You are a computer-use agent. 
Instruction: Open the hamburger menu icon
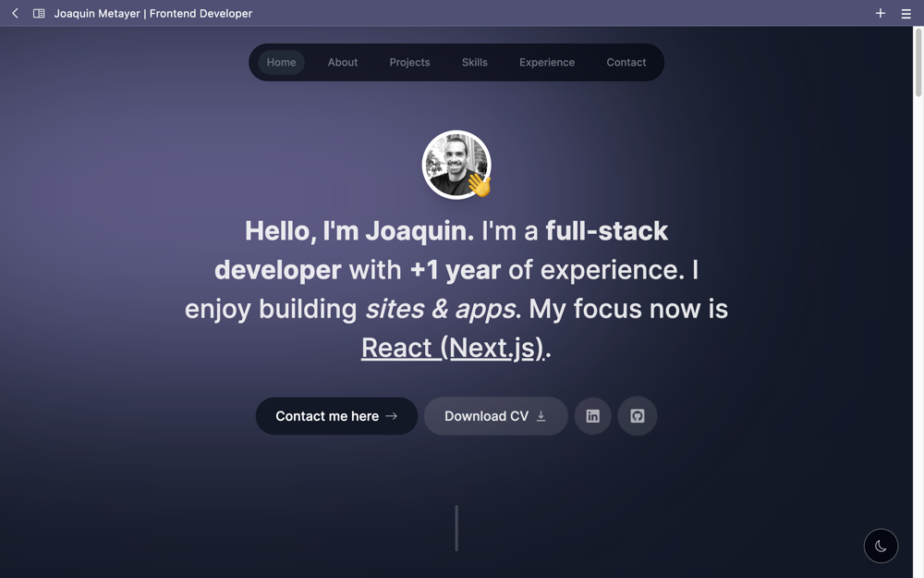pos(906,14)
